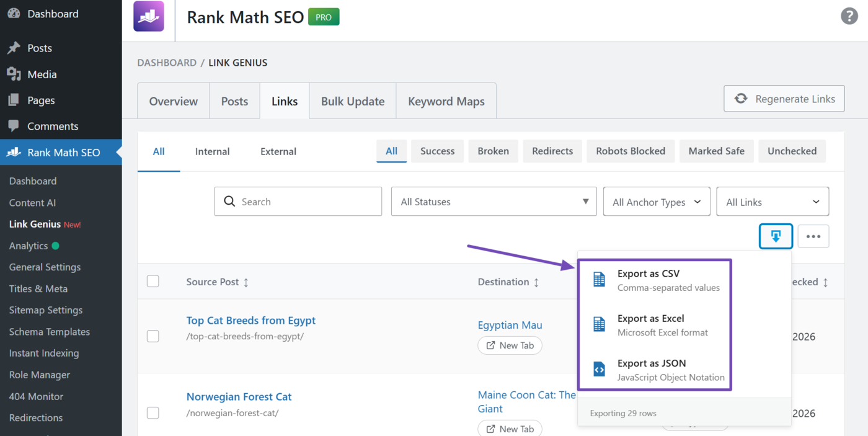Open the All Links dropdown

773,202
